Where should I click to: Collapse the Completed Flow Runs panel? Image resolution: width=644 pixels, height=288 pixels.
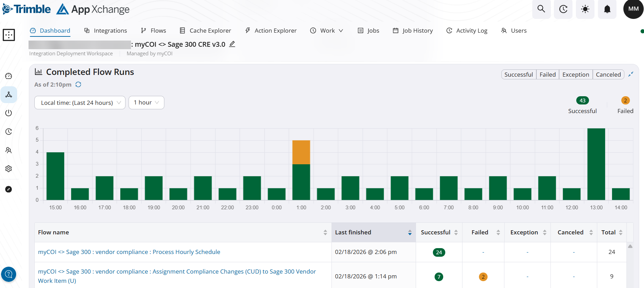click(x=631, y=74)
